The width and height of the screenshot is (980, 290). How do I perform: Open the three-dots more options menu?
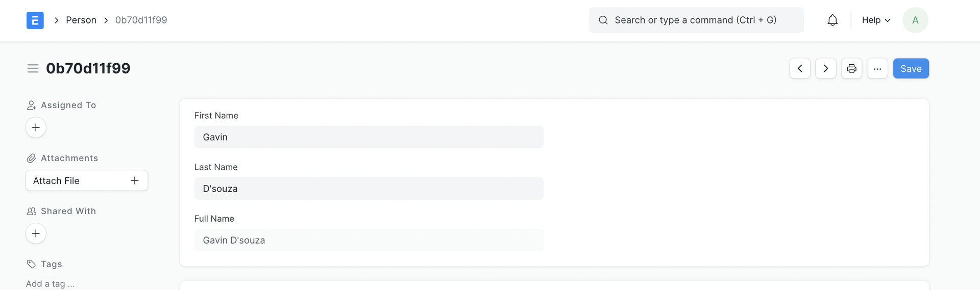click(x=877, y=68)
